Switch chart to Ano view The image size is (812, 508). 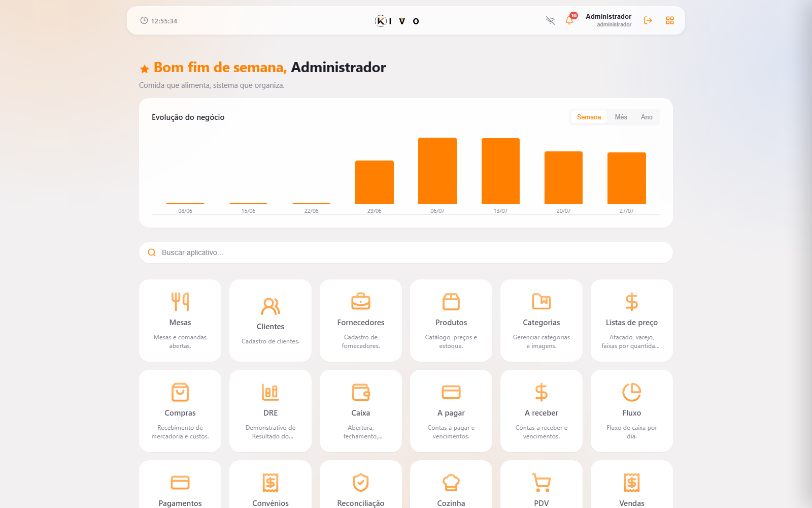coord(647,117)
